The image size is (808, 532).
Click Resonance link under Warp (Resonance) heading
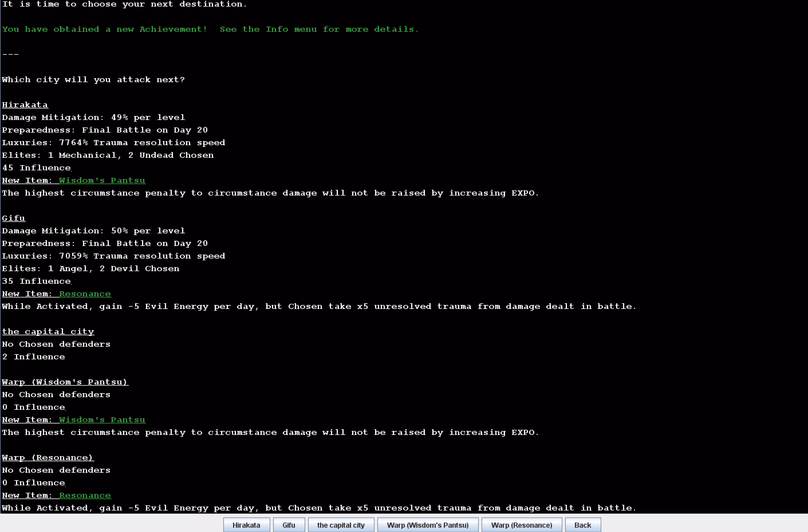click(85, 495)
